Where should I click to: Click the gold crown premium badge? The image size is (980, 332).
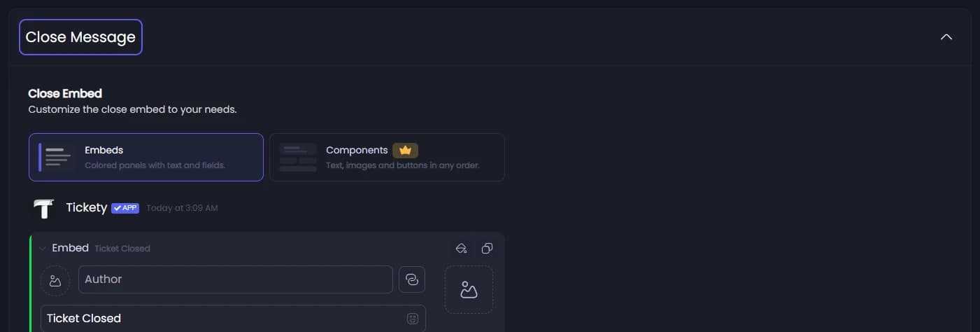tap(405, 150)
